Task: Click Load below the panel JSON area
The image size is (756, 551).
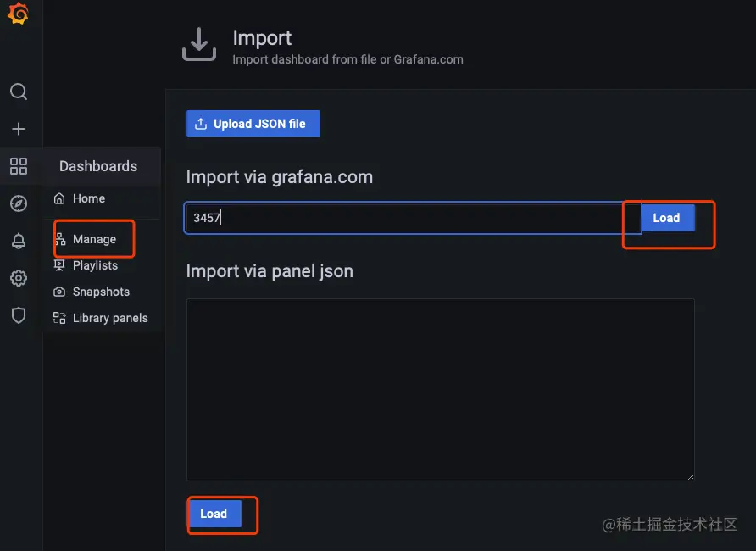Action: 213,514
